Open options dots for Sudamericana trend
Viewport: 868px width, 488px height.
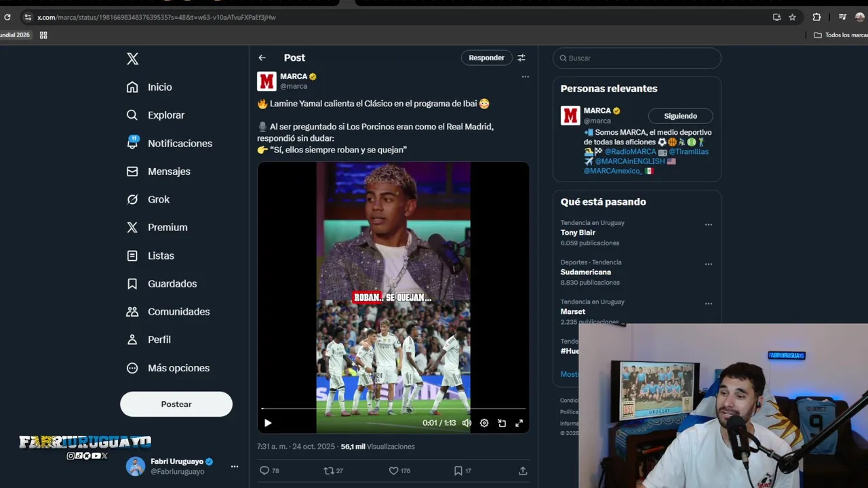pyautogui.click(x=709, y=264)
